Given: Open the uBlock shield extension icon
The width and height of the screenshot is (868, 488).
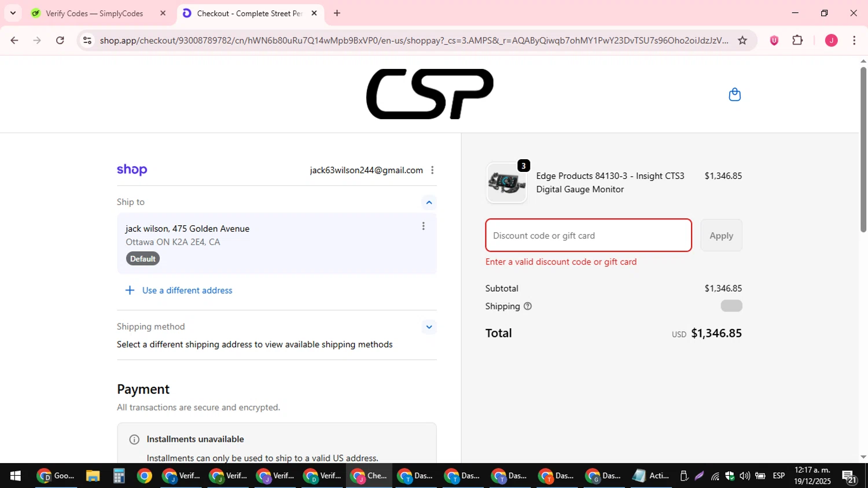Looking at the screenshot, I should 774,40.
